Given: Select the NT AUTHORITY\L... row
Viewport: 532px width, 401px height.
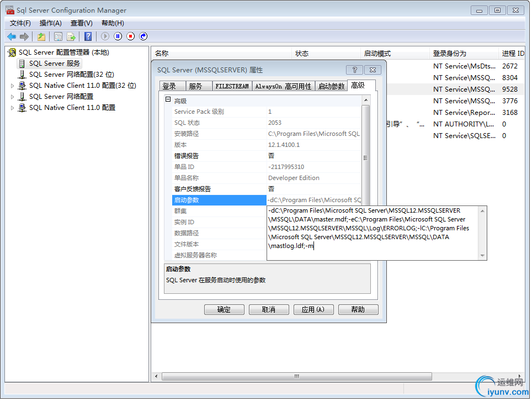Looking at the screenshot, I should (455, 124).
